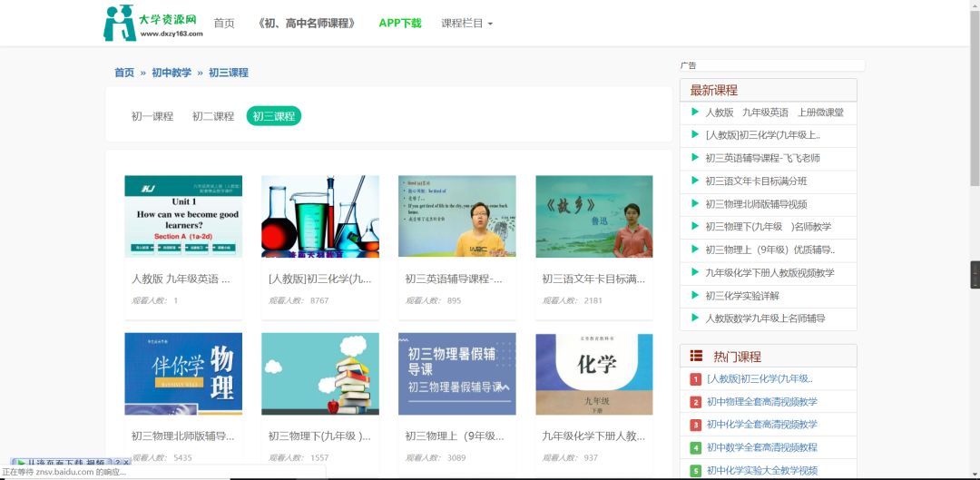Click the page vertical scrollbar thumb
The image size is (980, 480).
(975, 93)
